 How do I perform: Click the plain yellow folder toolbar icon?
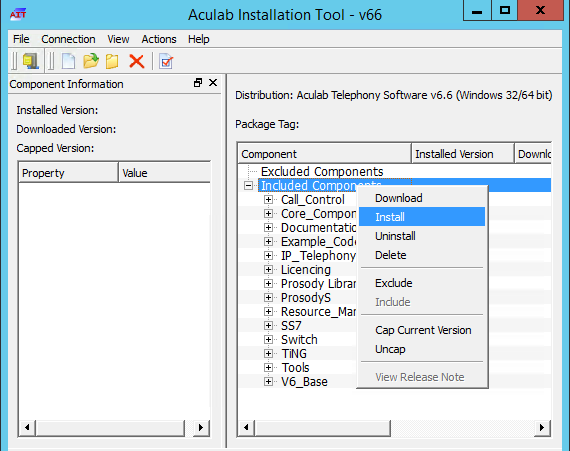(112, 61)
